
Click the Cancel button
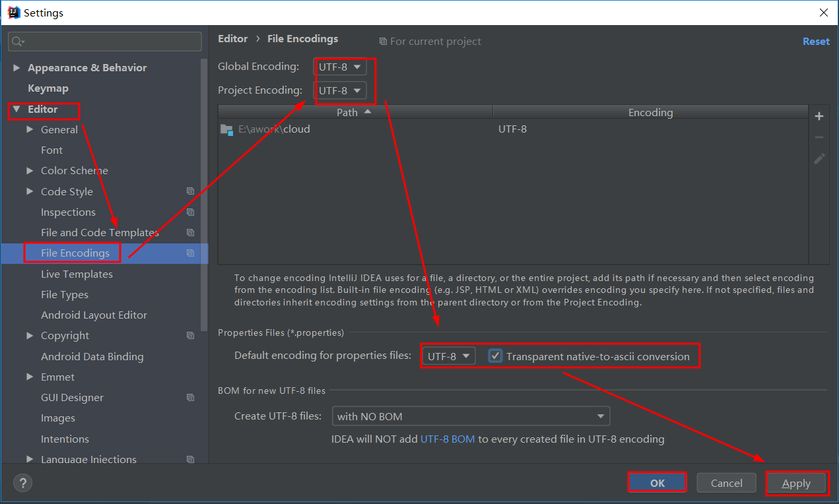(x=727, y=483)
